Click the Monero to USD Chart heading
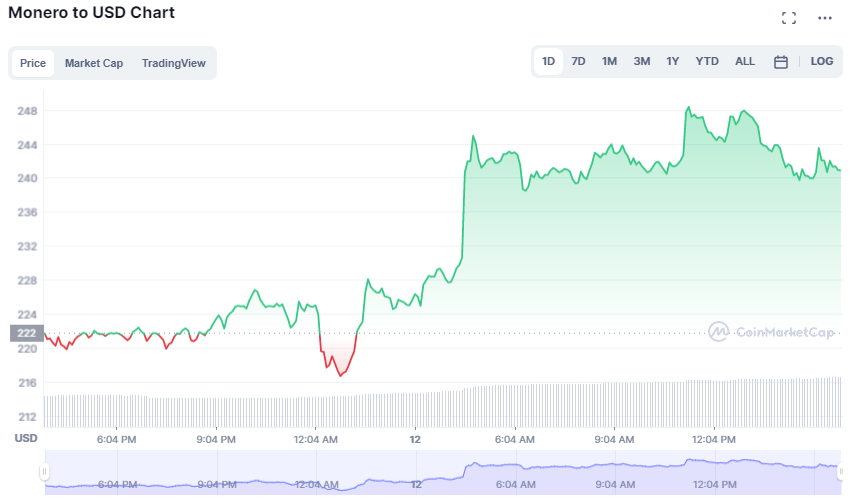 coord(91,13)
